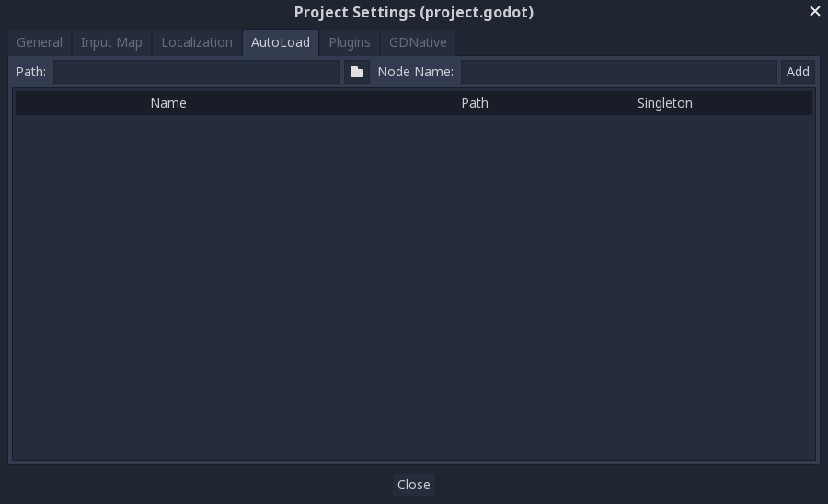This screenshot has width=828, height=504.
Task: Click the Singleton column header
Action: click(664, 103)
